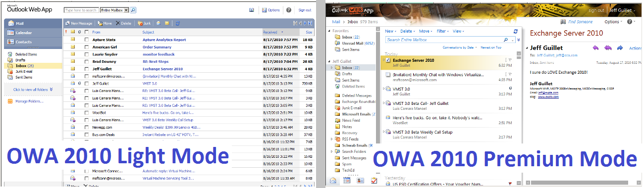Screen dimensions: 644x188
Task: Open the Contacts tab in Light Mode
Action: 33,43
